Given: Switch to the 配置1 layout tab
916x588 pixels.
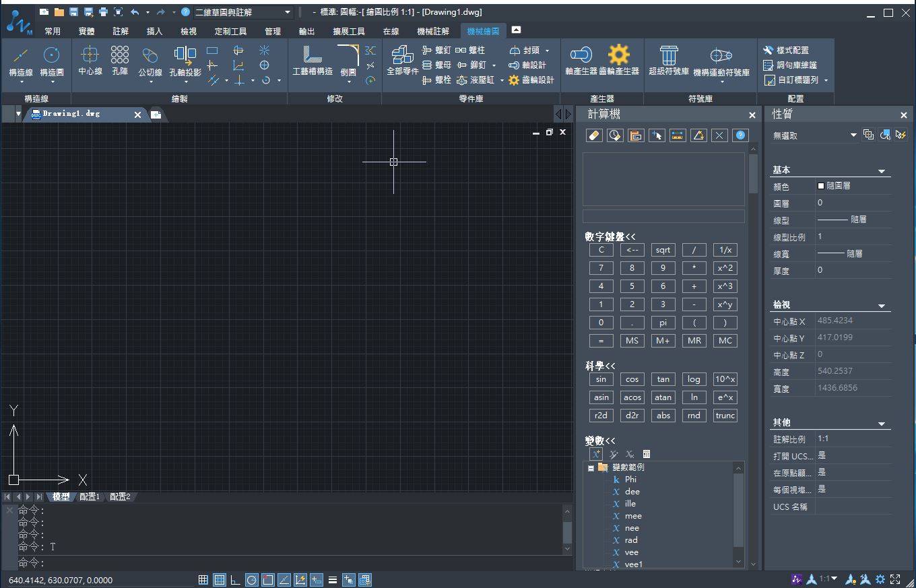Looking at the screenshot, I should [x=90, y=497].
